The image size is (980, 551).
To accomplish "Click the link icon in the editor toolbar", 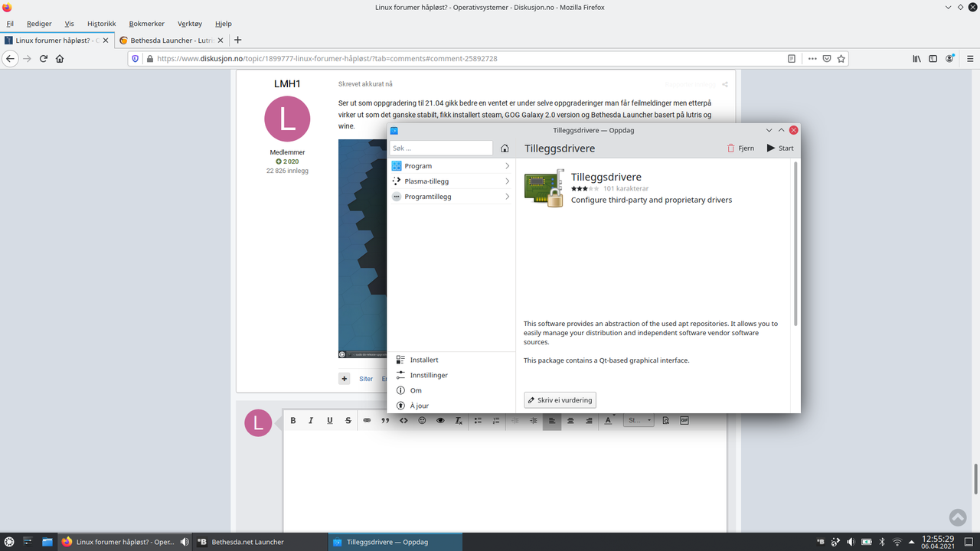I will tap(367, 420).
